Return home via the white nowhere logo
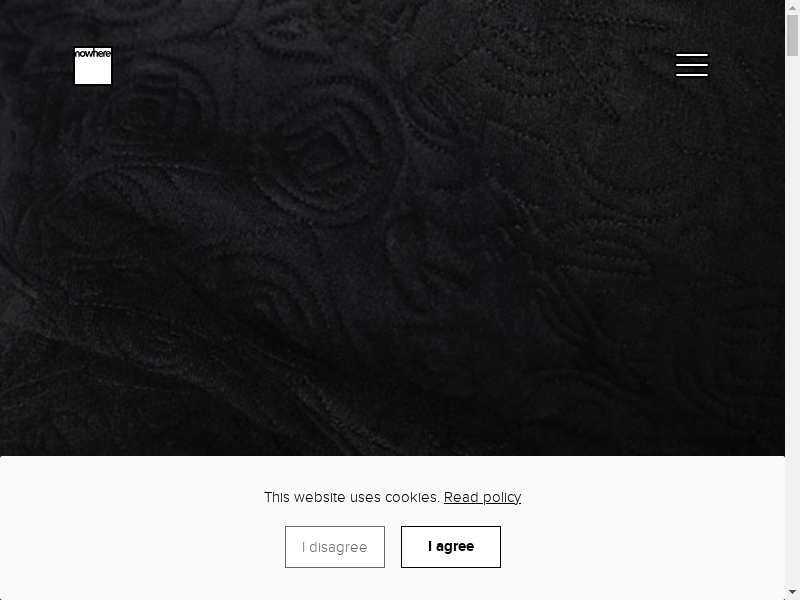This screenshot has height=600, width=800. pyautogui.click(x=93, y=66)
